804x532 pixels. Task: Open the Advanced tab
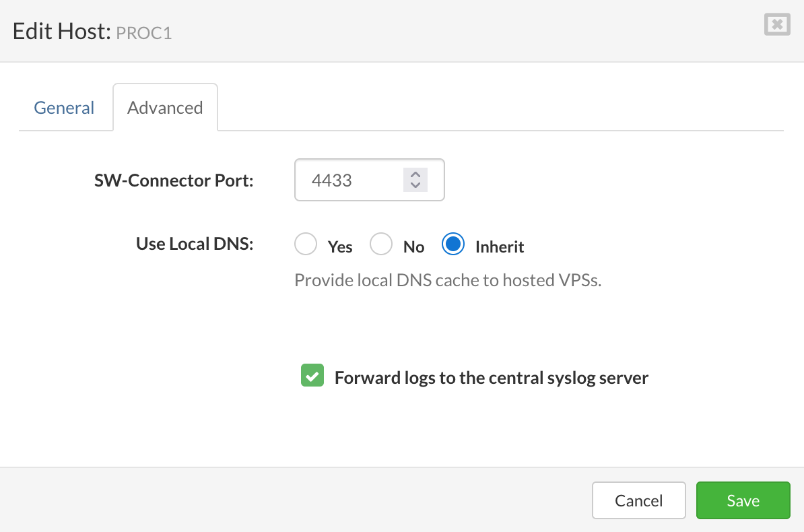(164, 107)
